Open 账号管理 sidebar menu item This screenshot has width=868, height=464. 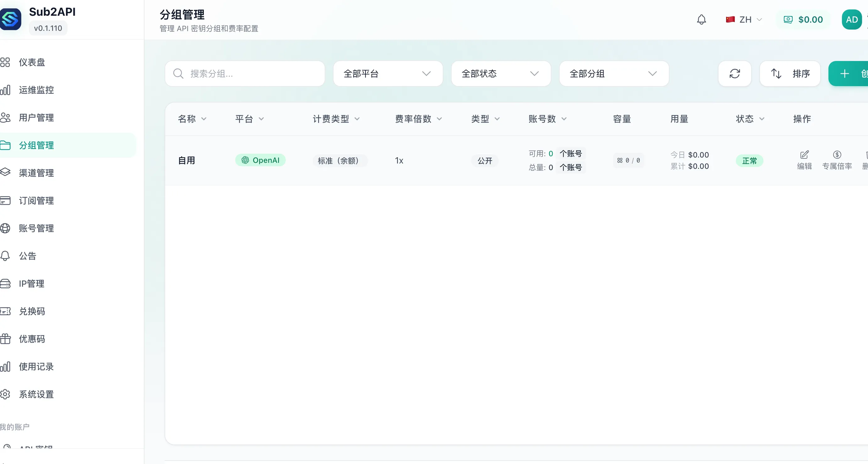coord(36,228)
